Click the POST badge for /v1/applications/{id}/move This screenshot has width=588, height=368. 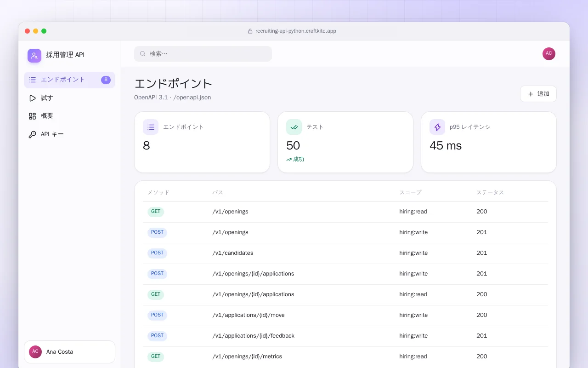tap(157, 316)
